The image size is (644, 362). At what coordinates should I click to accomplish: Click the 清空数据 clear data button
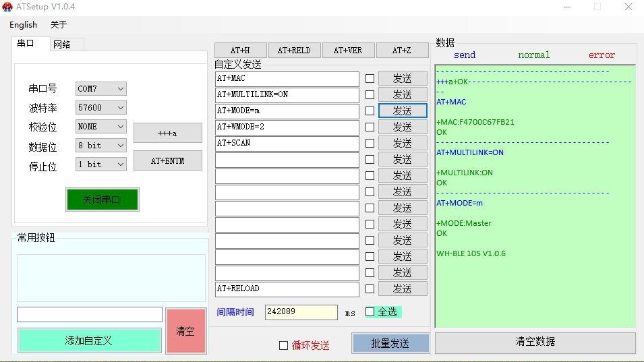pos(535,342)
